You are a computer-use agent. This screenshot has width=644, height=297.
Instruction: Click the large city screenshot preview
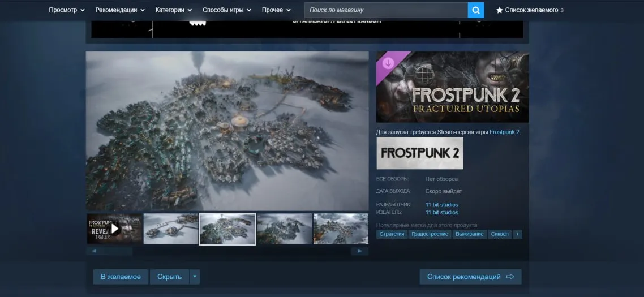(x=227, y=131)
